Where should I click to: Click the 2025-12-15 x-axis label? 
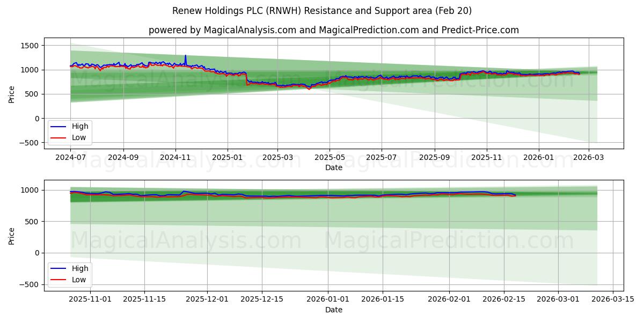pyautogui.click(x=261, y=300)
